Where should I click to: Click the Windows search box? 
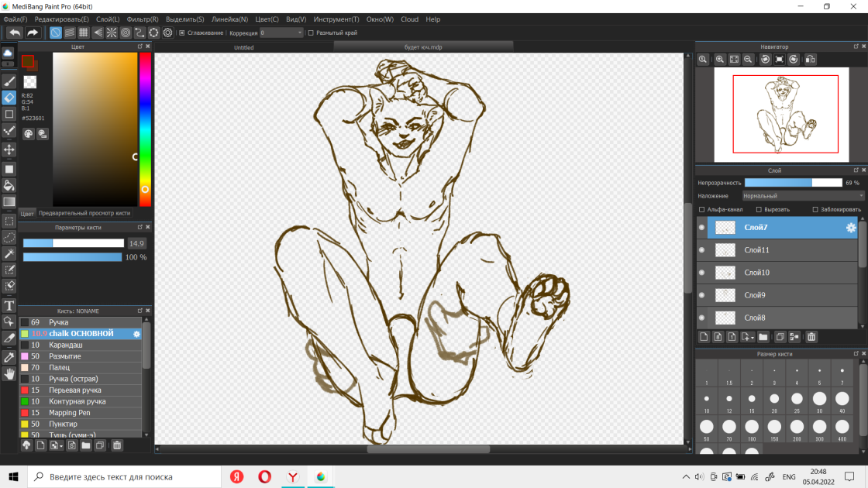coord(125,476)
